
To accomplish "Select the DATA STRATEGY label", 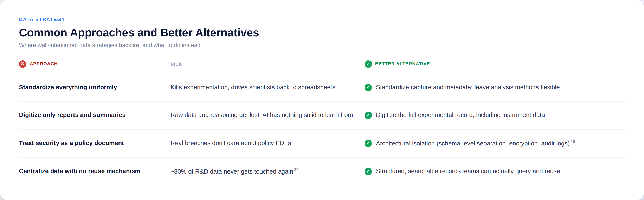I will tap(42, 19).
